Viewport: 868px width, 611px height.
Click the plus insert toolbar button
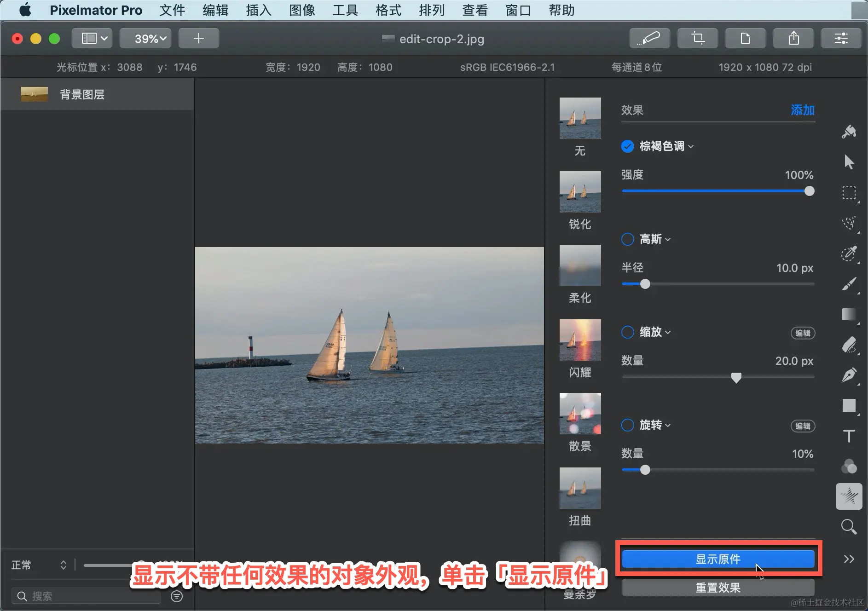pyautogui.click(x=199, y=38)
